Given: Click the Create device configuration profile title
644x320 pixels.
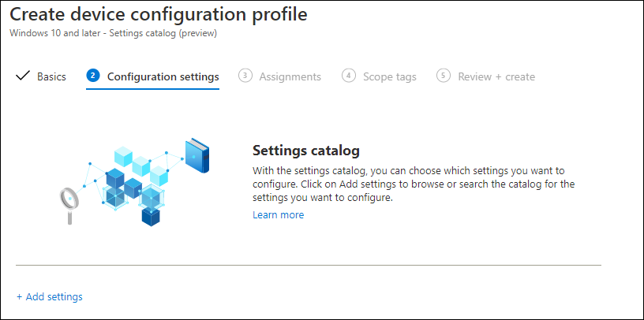Looking at the screenshot, I should click(x=158, y=14).
